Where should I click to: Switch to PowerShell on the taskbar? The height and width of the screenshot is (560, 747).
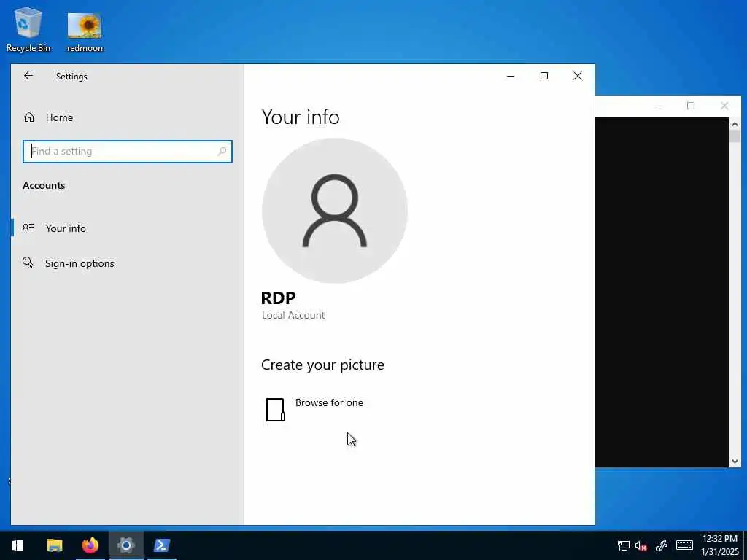[161, 545]
